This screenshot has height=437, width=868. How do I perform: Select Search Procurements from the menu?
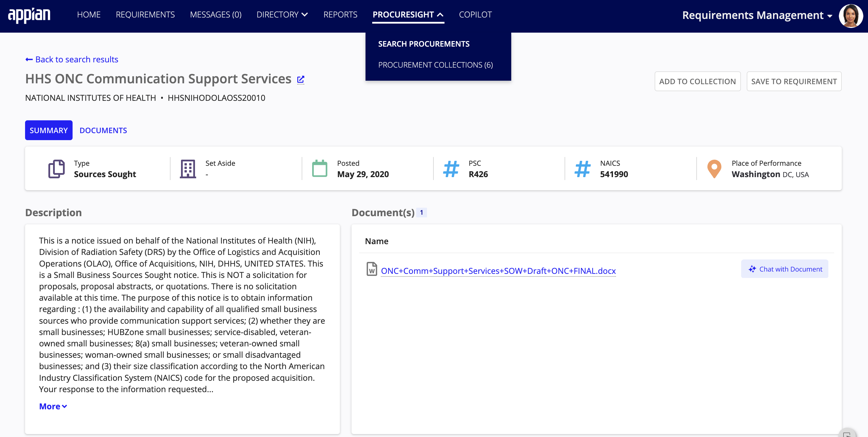424,44
